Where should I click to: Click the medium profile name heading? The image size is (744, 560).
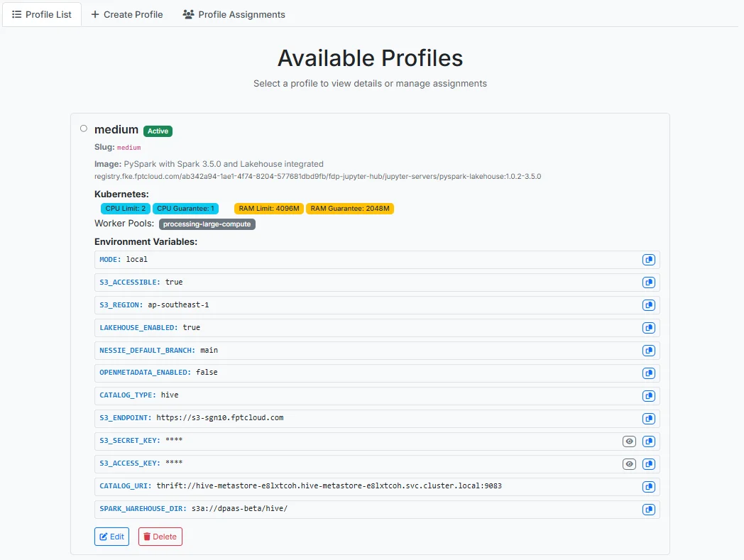click(116, 130)
